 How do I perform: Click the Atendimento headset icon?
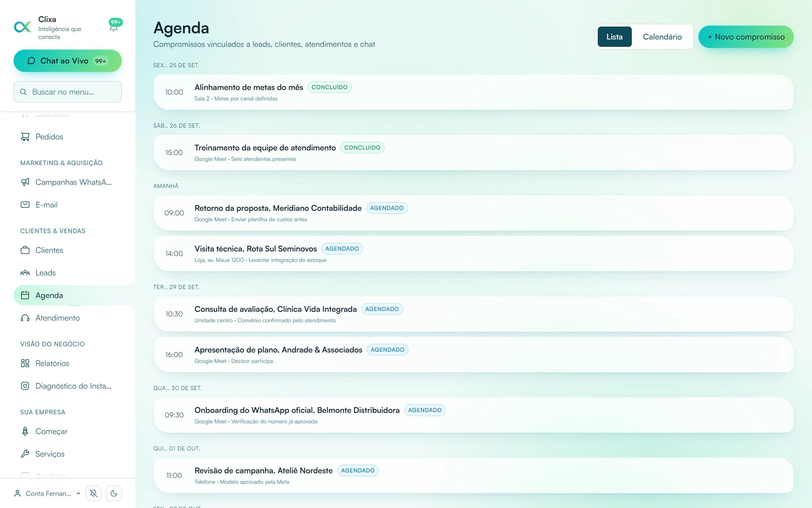click(x=25, y=318)
